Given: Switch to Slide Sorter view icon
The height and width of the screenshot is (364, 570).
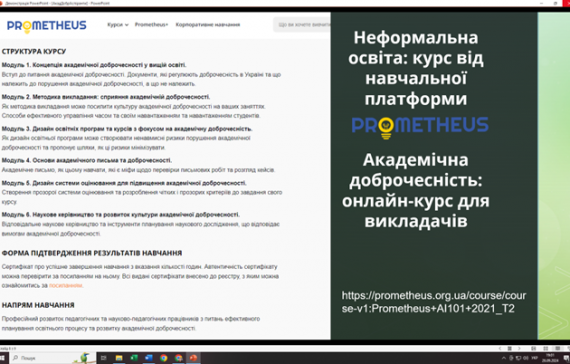Looking at the screenshot, I should [546, 348].
